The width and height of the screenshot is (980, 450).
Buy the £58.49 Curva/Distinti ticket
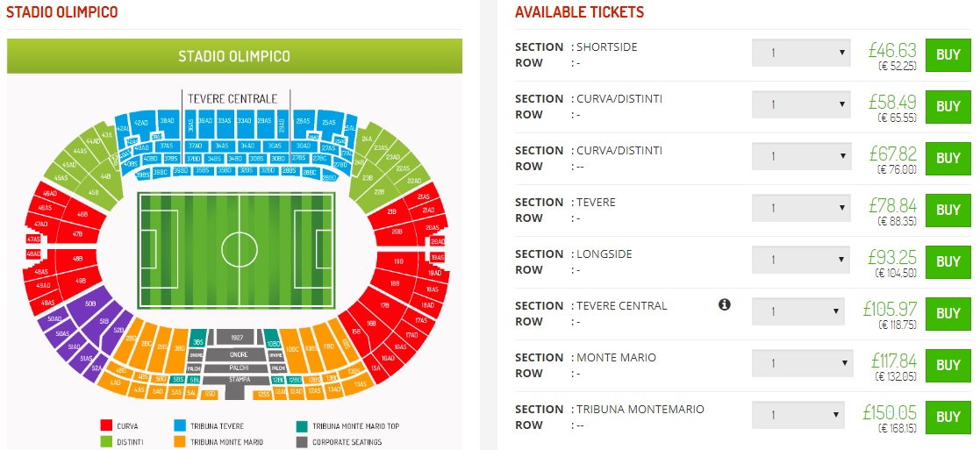point(948,106)
